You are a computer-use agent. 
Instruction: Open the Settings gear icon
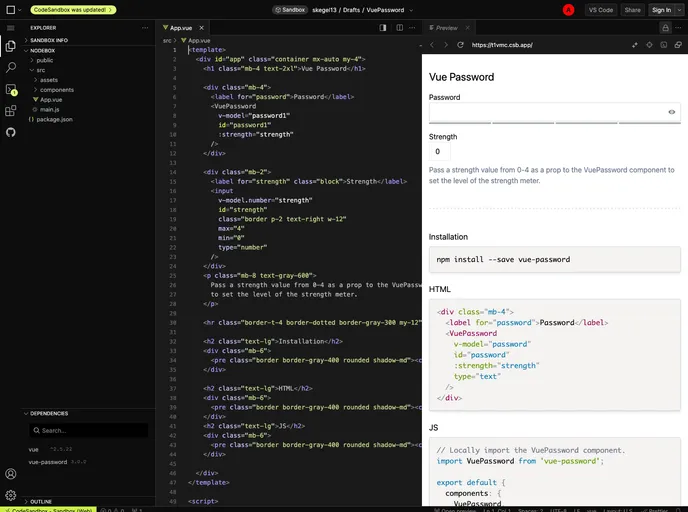(x=11, y=495)
